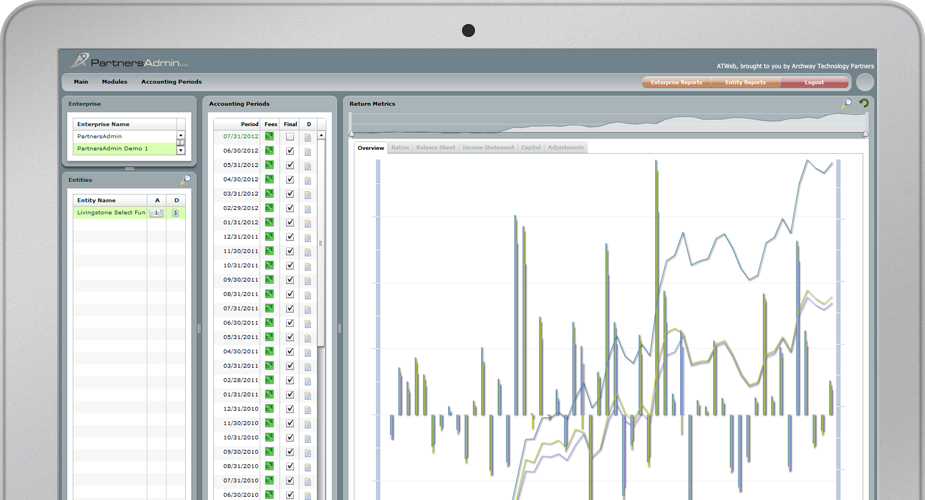Click the Fees icon for 12/31/2011
The height and width of the screenshot is (500, 925).
269,237
